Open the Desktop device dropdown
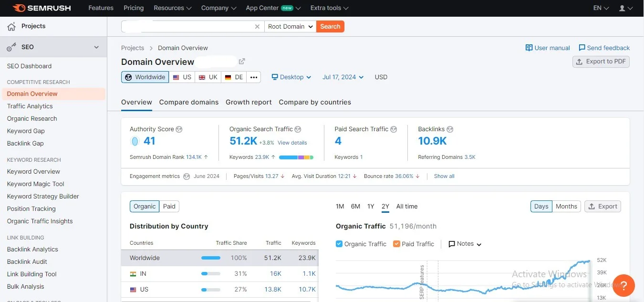 tap(291, 77)
